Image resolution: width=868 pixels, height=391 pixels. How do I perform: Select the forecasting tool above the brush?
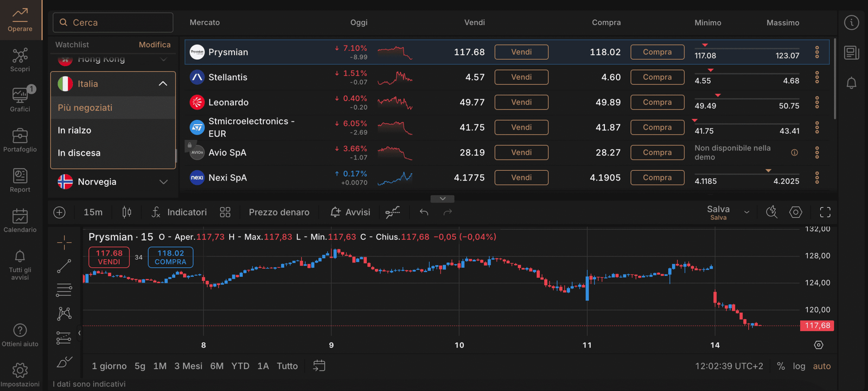(x=64, y=338)
